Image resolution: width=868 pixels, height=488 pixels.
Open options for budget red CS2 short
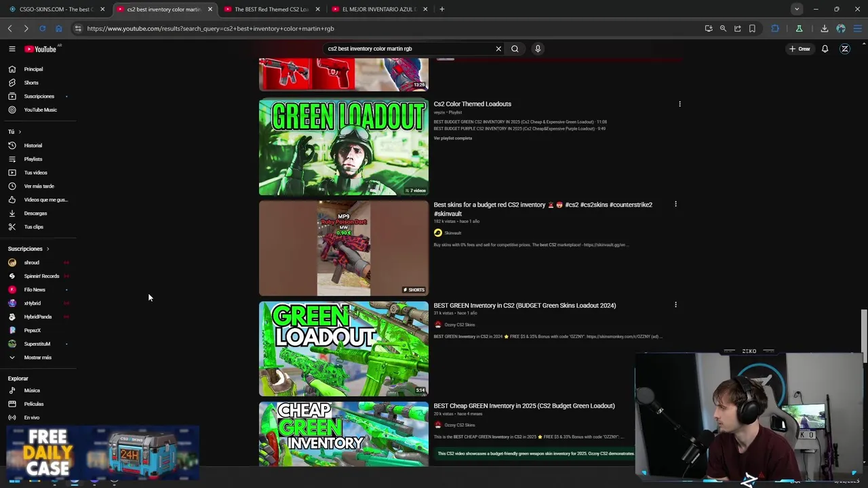click(x=675, y=204)
